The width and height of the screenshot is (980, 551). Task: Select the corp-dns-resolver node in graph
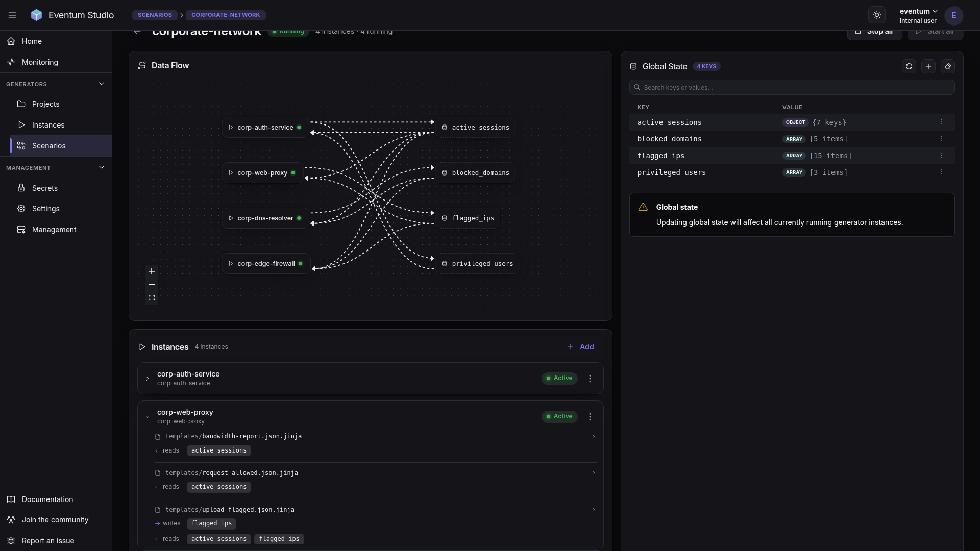[265, 218]
